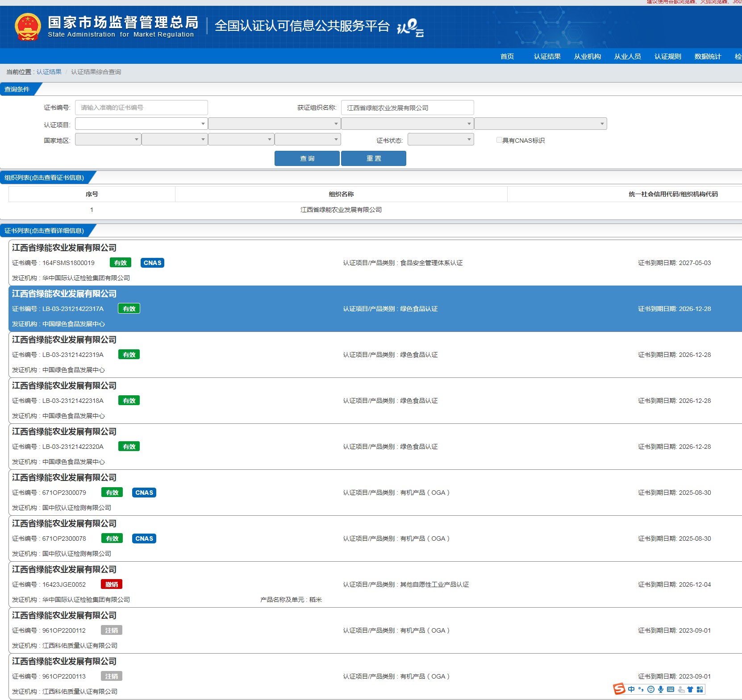The height and width of the screenshot is (700, 742).
Task: Toggle the 中 Chinese/English input mode
Action: pyautogui.click(x=631, y=689)
